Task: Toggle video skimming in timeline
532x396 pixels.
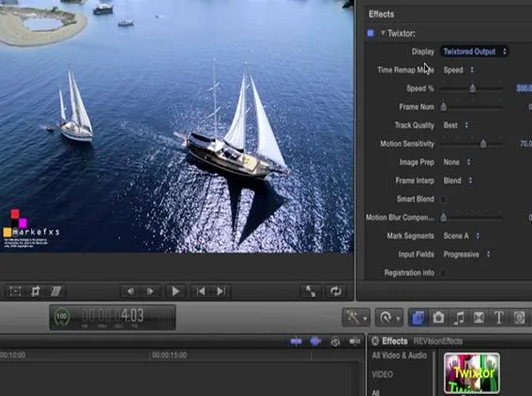Action: tap(296, 342)
